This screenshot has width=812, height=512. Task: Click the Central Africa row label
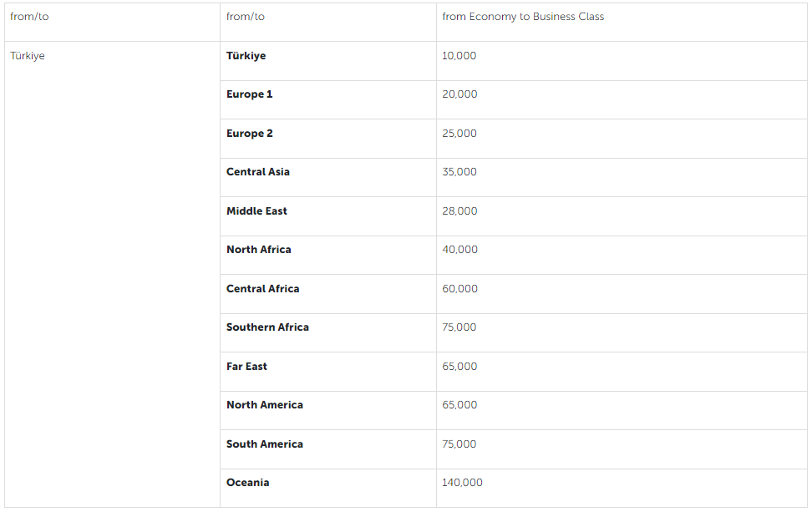262,289
